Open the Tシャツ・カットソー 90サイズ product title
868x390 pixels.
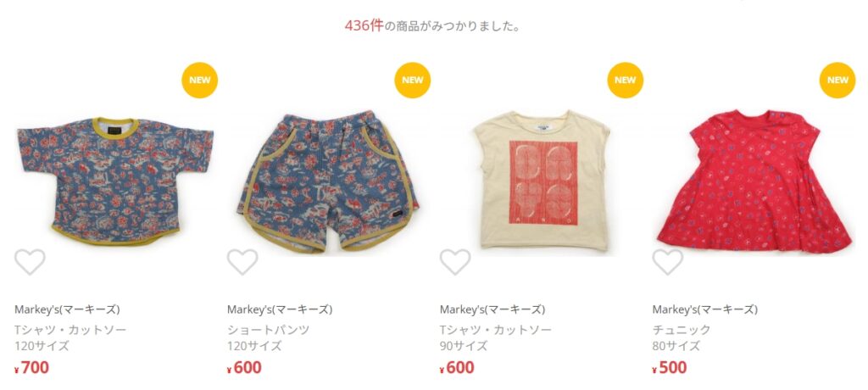495,338
